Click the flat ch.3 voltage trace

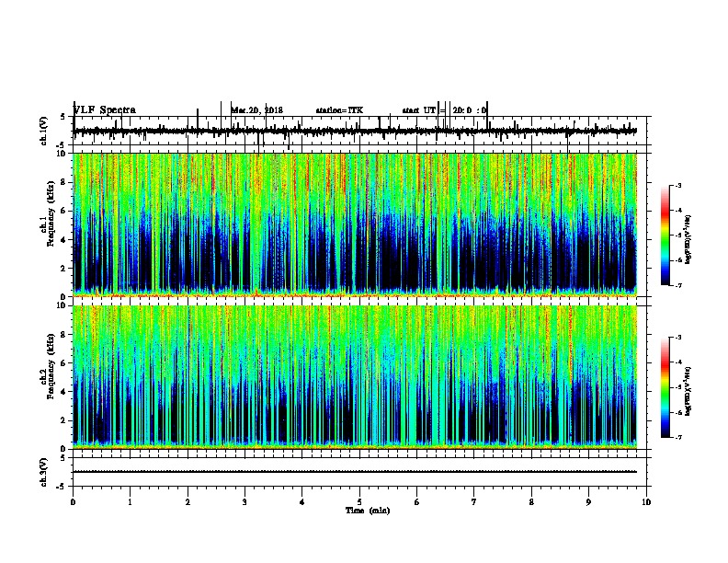[x=355, y=472]
